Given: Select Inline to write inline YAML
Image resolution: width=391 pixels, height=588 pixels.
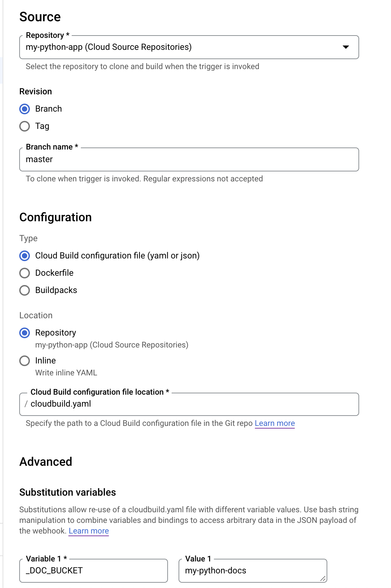Looking at the screenshot, I should [25, 360].
